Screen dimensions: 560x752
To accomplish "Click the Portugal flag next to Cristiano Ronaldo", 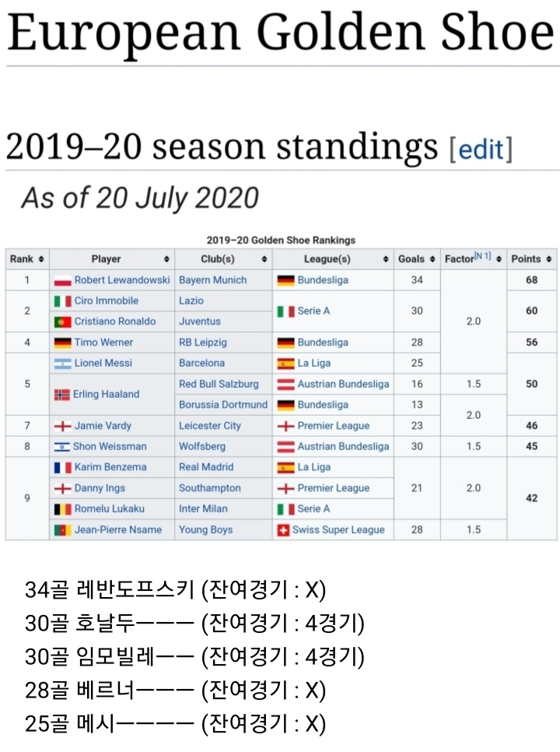I will click(62, 322).
